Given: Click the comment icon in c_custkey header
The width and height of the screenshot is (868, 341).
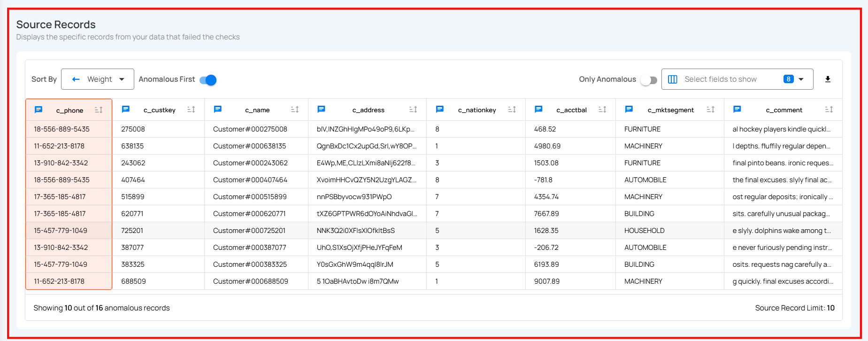Looking at the screenshot, I should click(125, 109).
